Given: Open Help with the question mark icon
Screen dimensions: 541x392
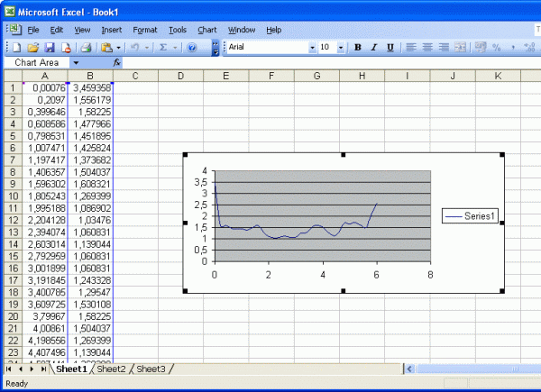Looking at the screenshot, I should tap(192, 47).
